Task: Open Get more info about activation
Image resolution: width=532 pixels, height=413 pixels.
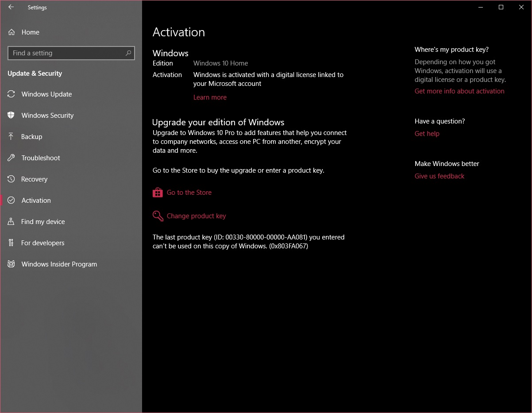Action: pyautogui.click(x=459, y=91)
